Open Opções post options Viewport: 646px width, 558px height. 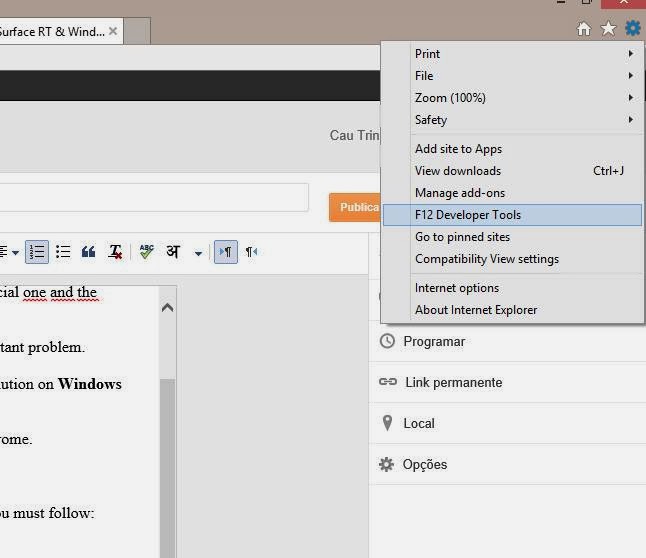point(507,464)
